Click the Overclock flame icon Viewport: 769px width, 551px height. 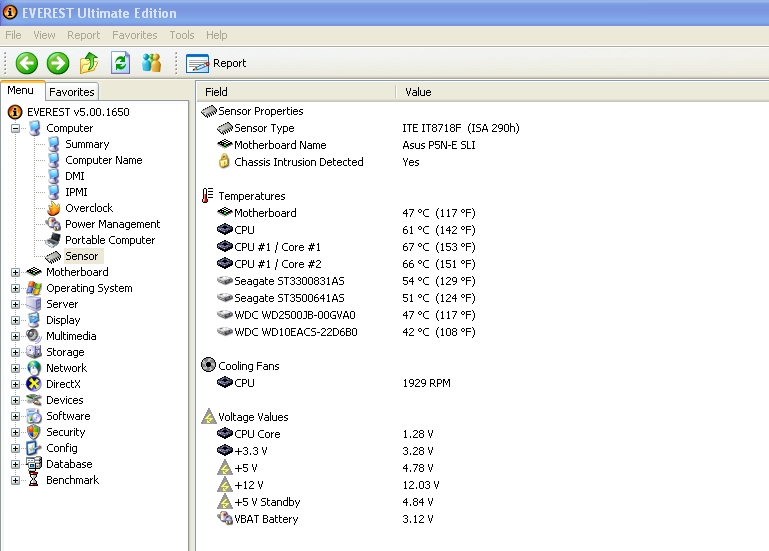(x=53, y=208)
